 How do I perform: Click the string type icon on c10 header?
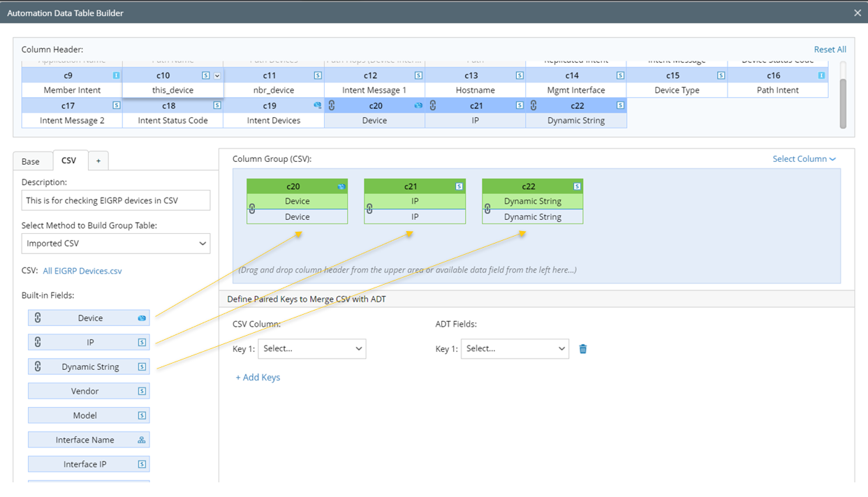point(205,75)
